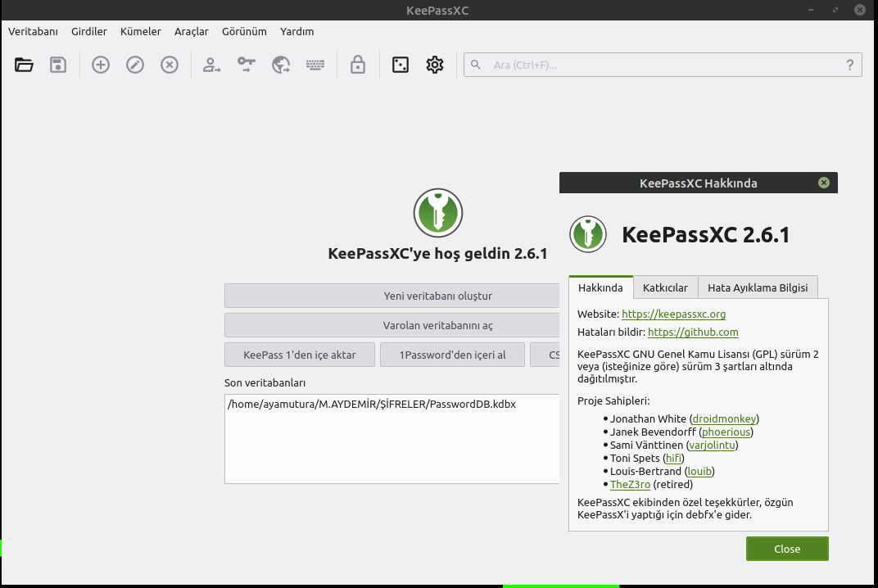Image resolution: width=878 pixels, height=588 pixels.
Task: Click the edit entry pencil icon
Action: click(x=135, y=65)
